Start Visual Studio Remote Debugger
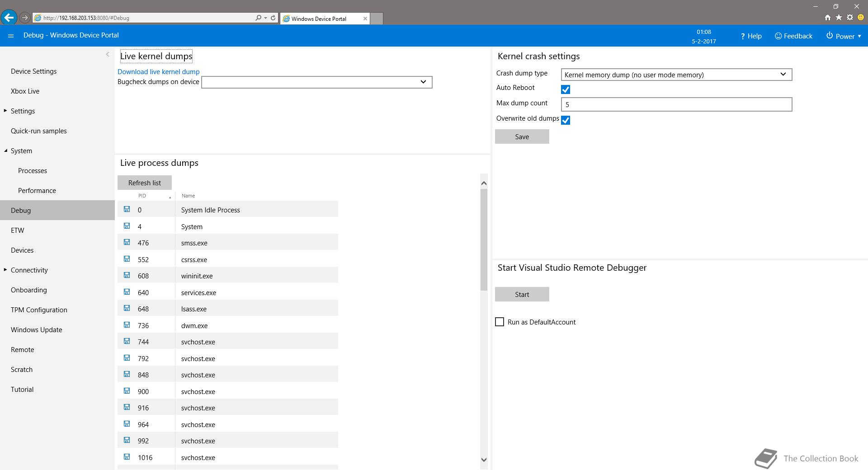 [522, 294]
